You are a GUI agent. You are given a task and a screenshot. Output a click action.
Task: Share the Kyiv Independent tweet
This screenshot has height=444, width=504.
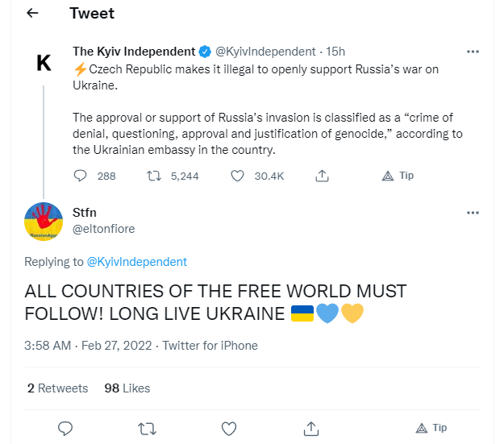(x=321, y=176)
